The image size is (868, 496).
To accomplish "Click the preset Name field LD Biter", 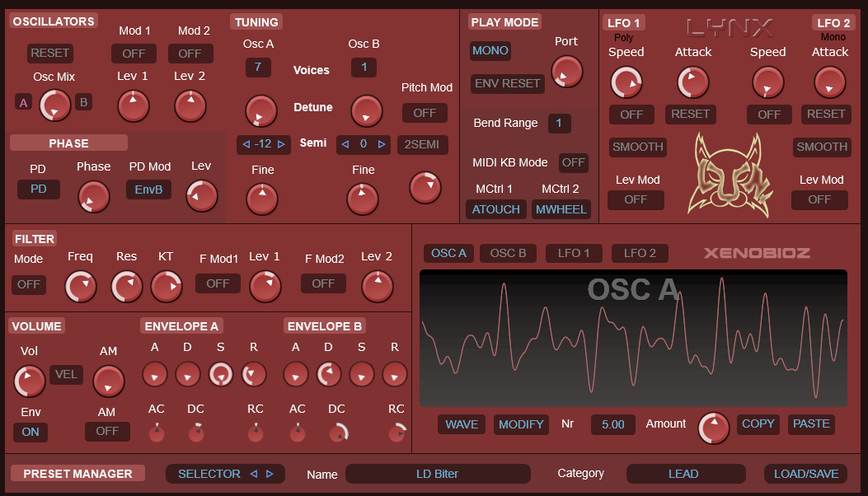I will pyautogui.click(x=438, y=474).
